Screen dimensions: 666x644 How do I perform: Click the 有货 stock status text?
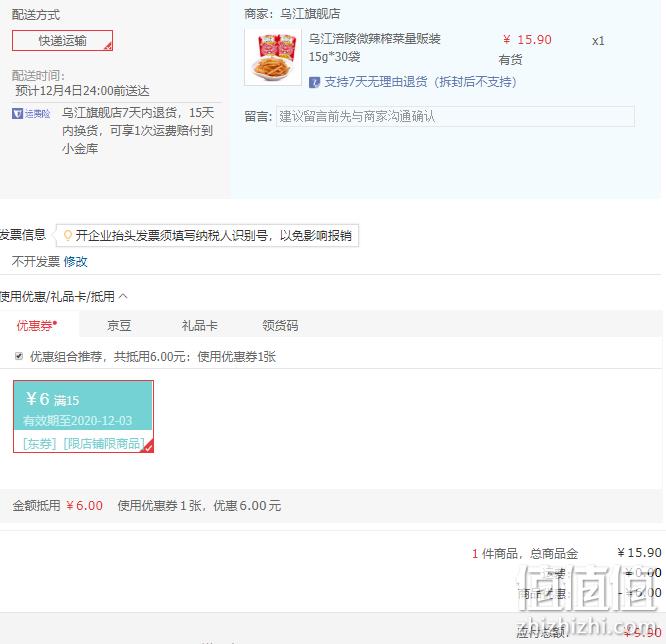click(x=511, y=60)
